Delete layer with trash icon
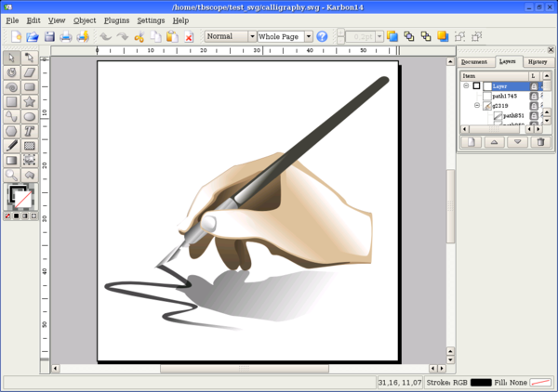This screenshot has width=558, height=392. [539, 142]
